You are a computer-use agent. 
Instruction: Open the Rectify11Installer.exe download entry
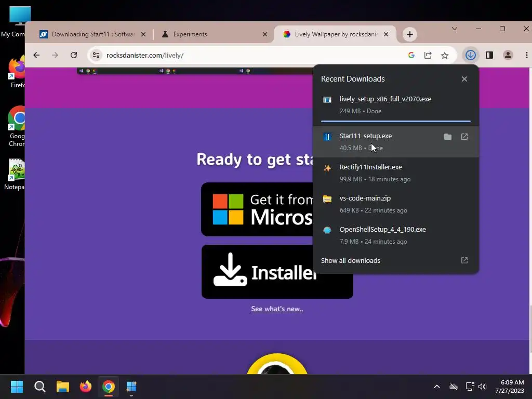[395, 172]
